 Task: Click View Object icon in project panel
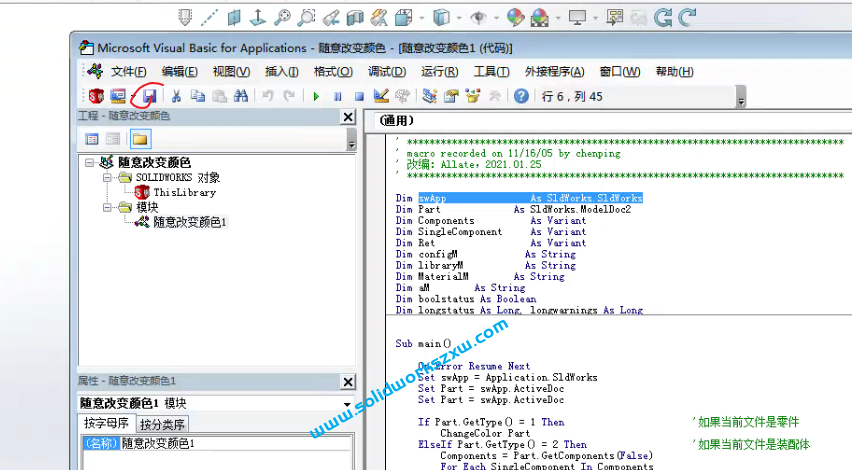coord(112,139)
